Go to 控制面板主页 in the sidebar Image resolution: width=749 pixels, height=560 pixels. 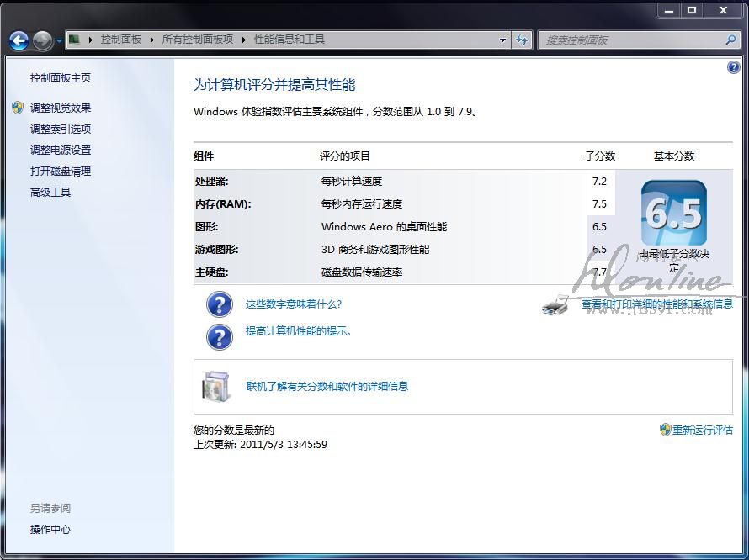click(x=61, y=78)
